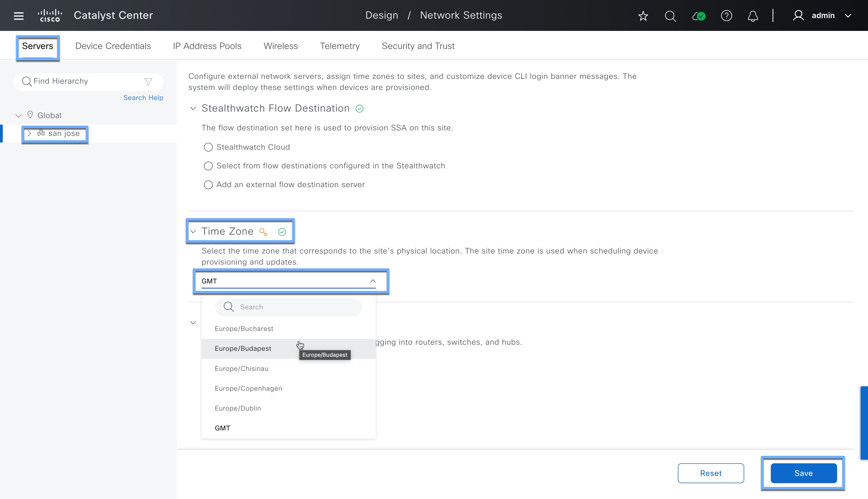Choose Europe/Copenhagen from time zone list
The image size is (868, 499).
[248, 388]
